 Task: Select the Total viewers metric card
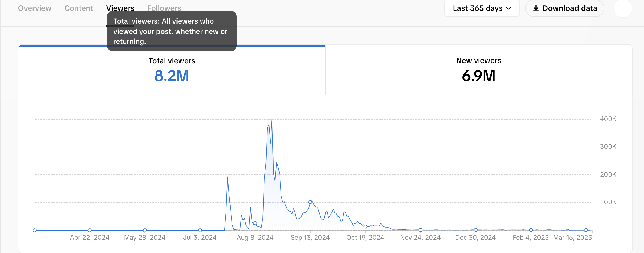click(x=172, y=70)
